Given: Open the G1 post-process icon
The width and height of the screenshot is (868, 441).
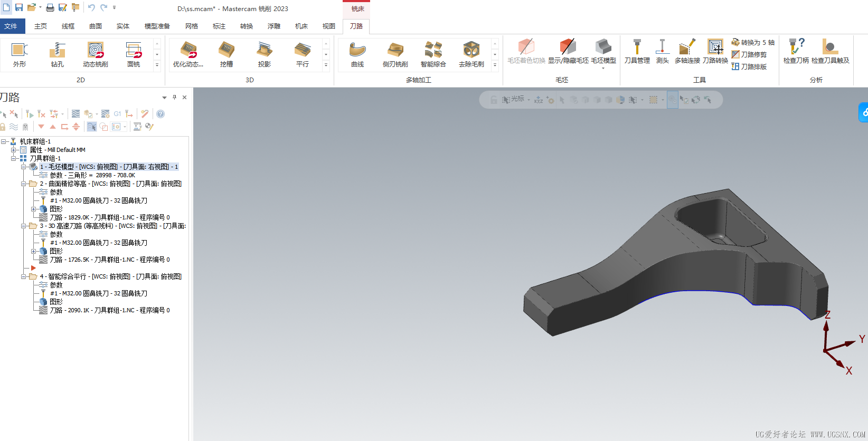Looking at the screenshot, I should [117, 114].
